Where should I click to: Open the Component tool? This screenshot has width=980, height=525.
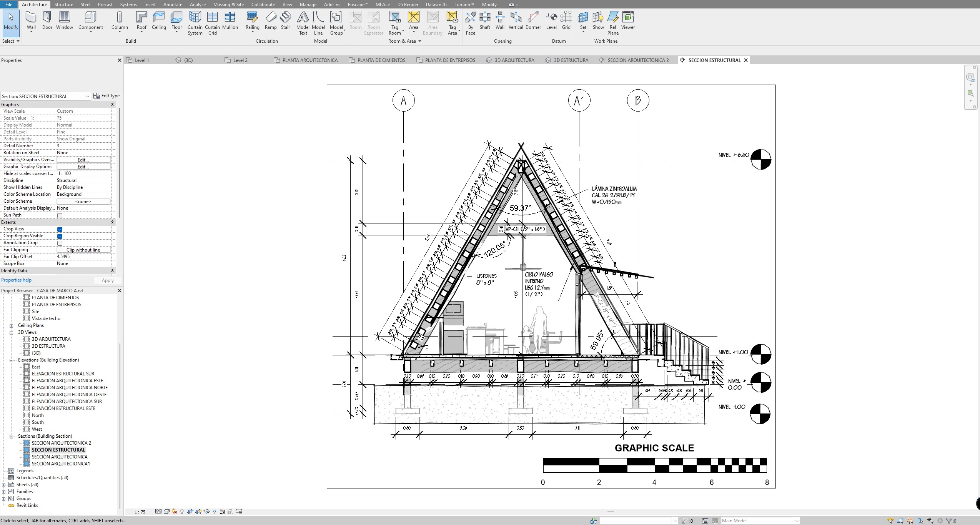pos(91,21)
